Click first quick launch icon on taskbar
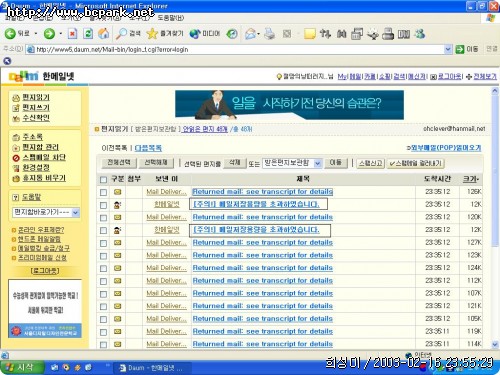500x375 pixels. (x=55, y=367)
